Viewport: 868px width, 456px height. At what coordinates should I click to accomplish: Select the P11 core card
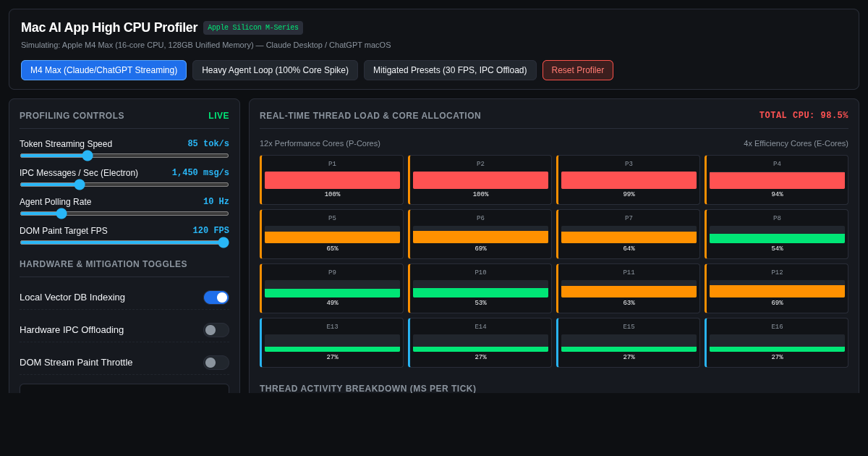629,289
